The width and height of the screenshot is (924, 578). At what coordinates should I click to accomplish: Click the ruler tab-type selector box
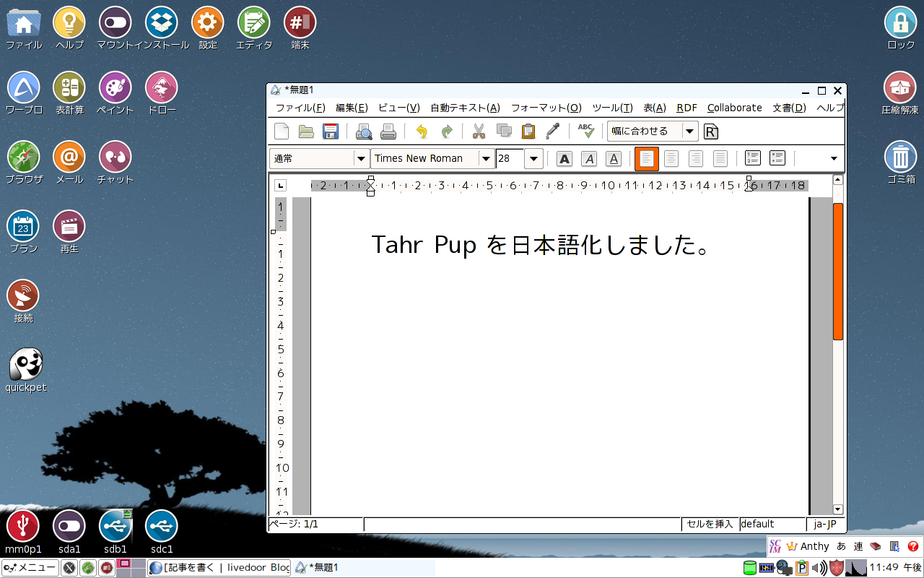pyautogui.click(x=281, y=185)
